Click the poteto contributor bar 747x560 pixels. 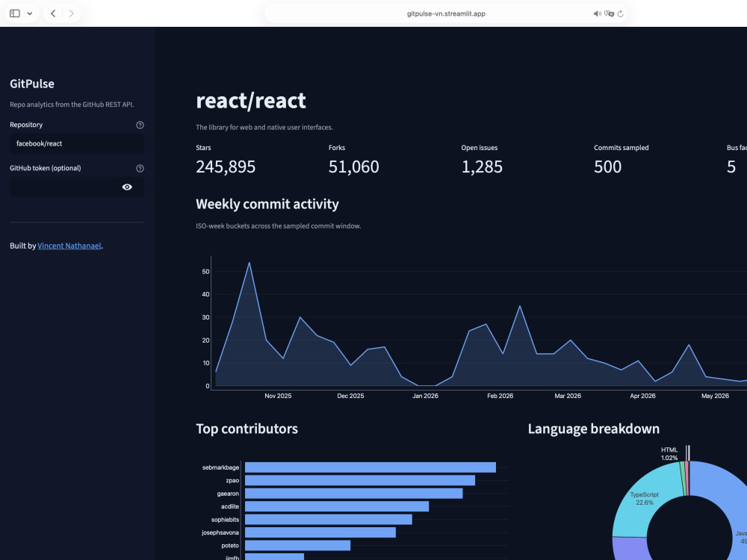[x=298, y=546]
